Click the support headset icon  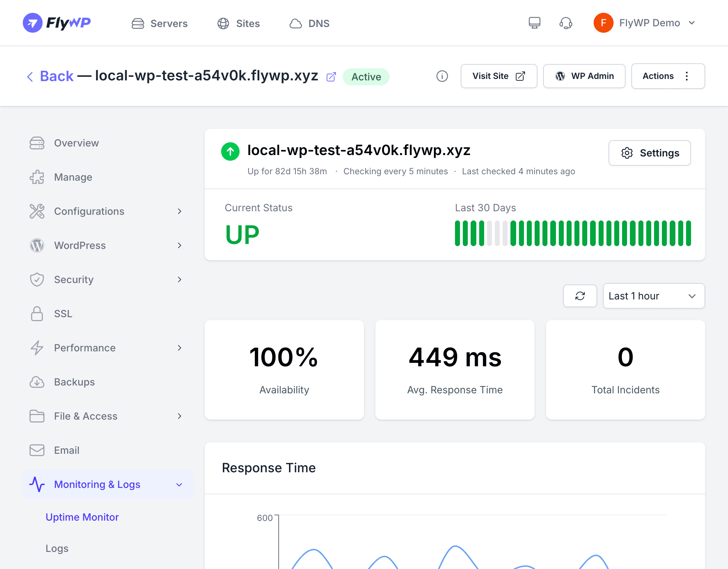point(566,23)
